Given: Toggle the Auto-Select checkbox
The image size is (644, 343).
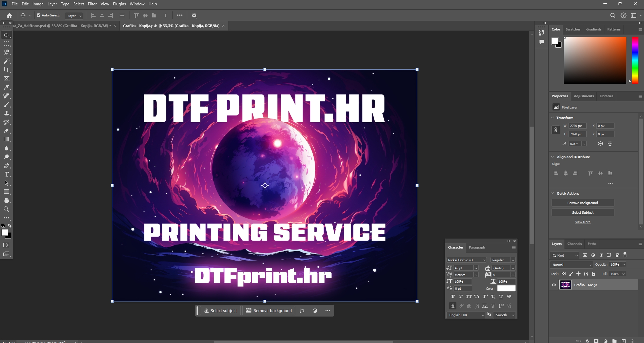Looking at the screenshot, I should click(x=39, y=15).
